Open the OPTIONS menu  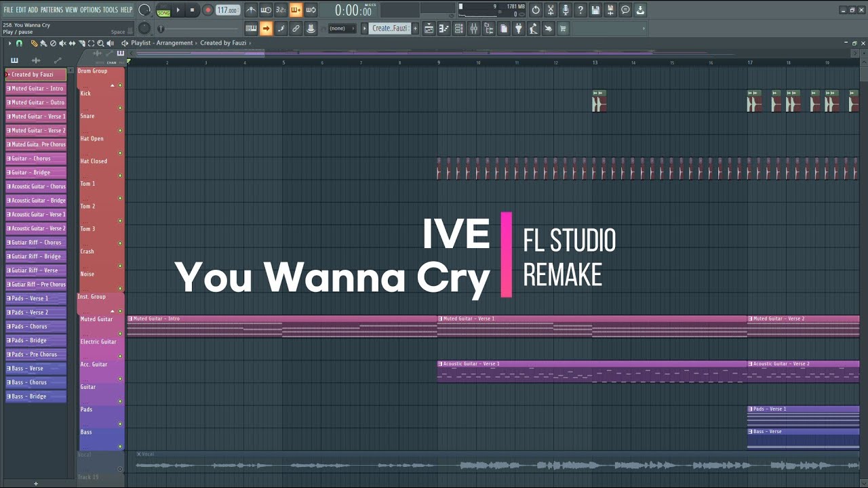tap(90, 9)
